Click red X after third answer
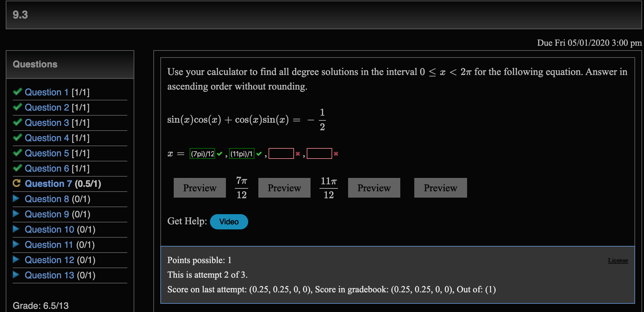Image resolution: width=644 pixels, height=312 pixels. point(298,154)
